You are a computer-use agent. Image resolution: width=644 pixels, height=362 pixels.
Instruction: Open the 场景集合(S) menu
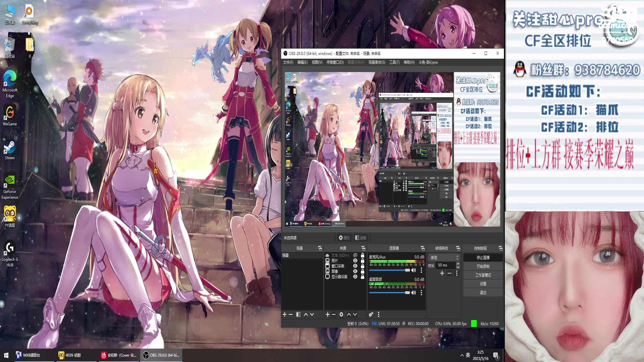[x=376, y=62]
